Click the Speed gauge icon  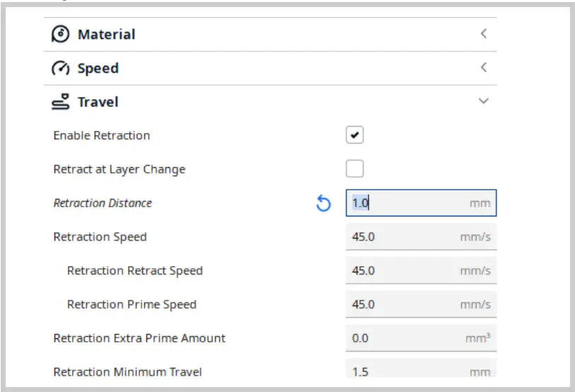click(x=61, y=69)
